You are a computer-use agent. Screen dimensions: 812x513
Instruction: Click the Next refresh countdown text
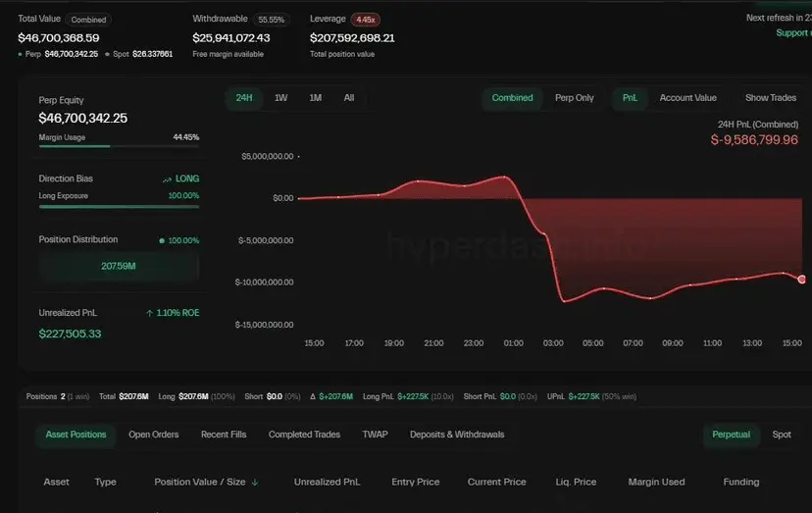tap(779, 18)
